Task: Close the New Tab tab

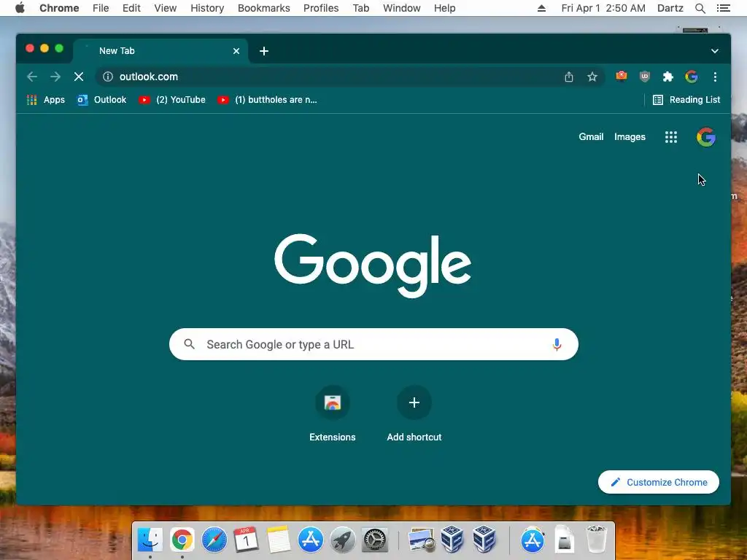Action: coord(236,51)
